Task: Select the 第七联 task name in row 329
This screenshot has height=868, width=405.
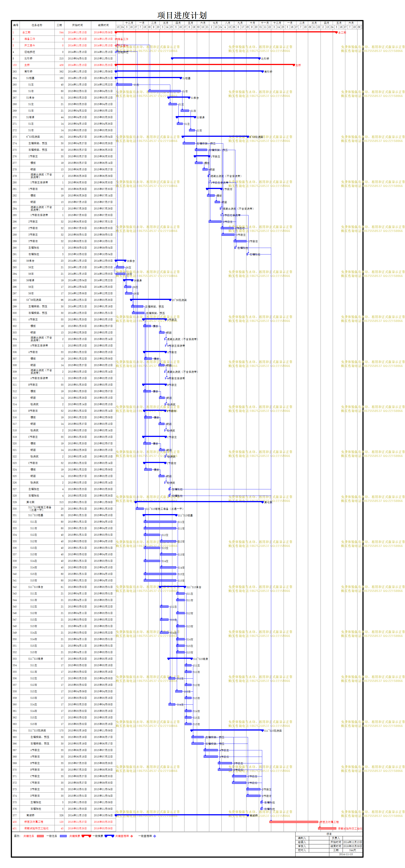Action: (30, 502)
